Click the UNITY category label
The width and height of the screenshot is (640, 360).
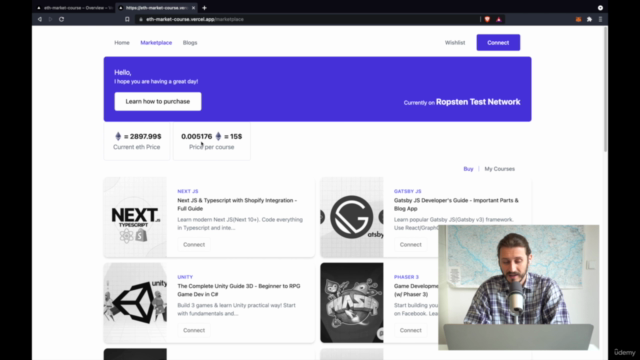point(185,277)
